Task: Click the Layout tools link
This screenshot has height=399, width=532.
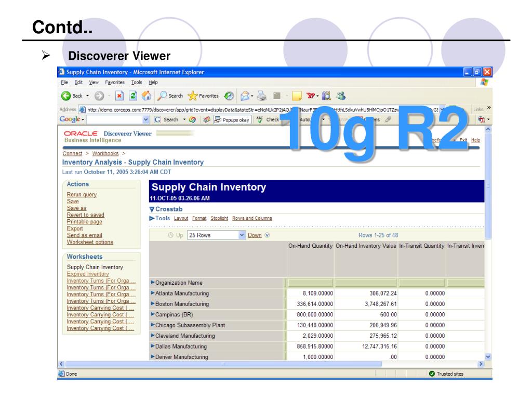Action: click(181, 219)
